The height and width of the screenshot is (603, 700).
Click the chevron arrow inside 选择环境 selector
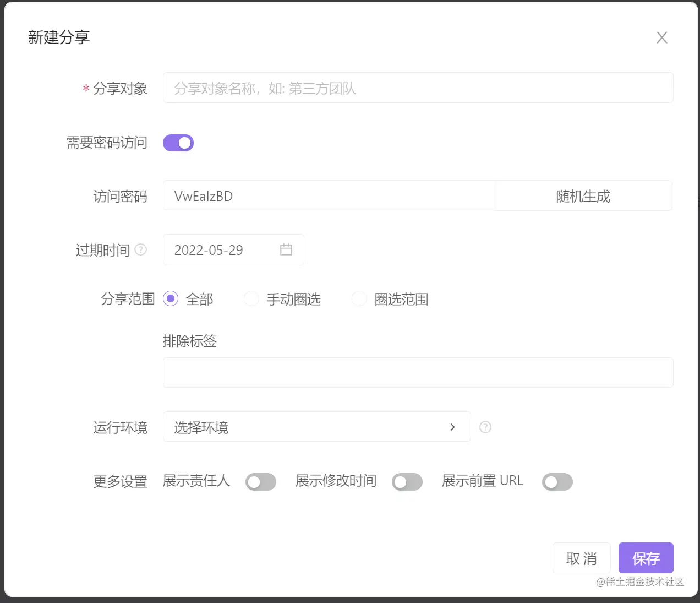[x=453, y=427]
